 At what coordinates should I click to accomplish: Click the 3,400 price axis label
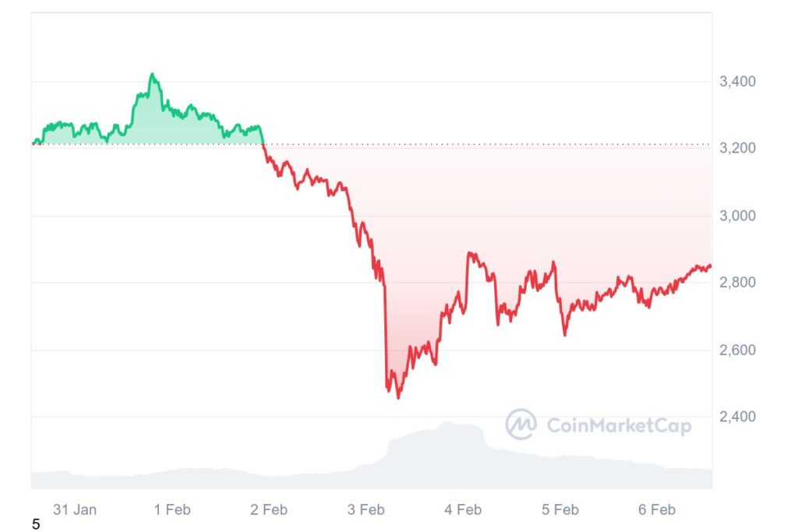(x=739, y=81)
